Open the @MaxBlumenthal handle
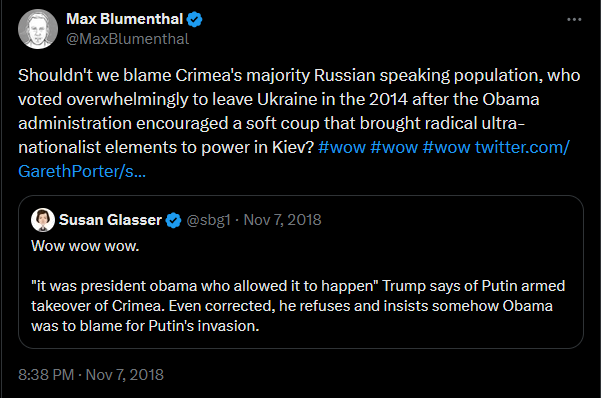The height and width of the screenshot is (398, 601). pyautogui.click(x=127, y=39)
